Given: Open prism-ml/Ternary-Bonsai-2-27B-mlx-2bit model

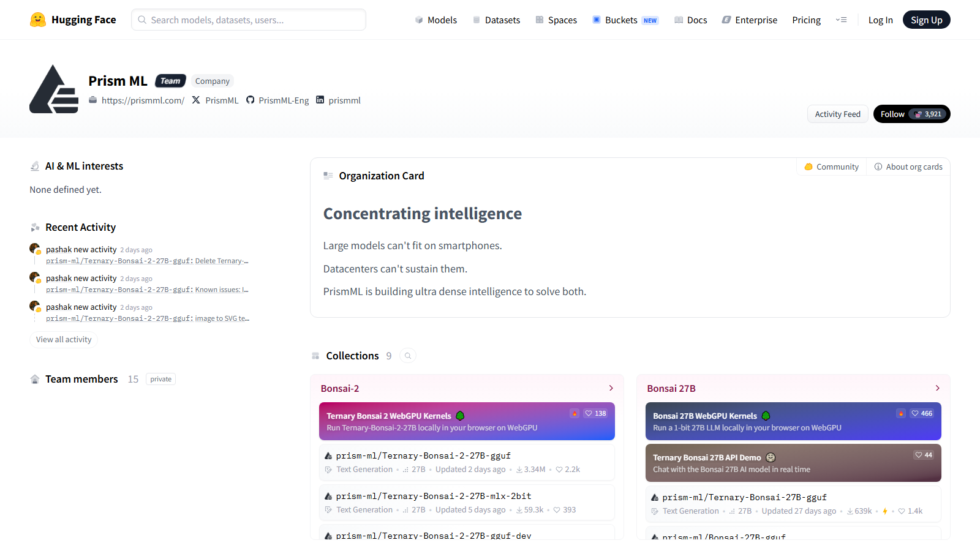Looking at the screenshot, I should coord(467,503).
